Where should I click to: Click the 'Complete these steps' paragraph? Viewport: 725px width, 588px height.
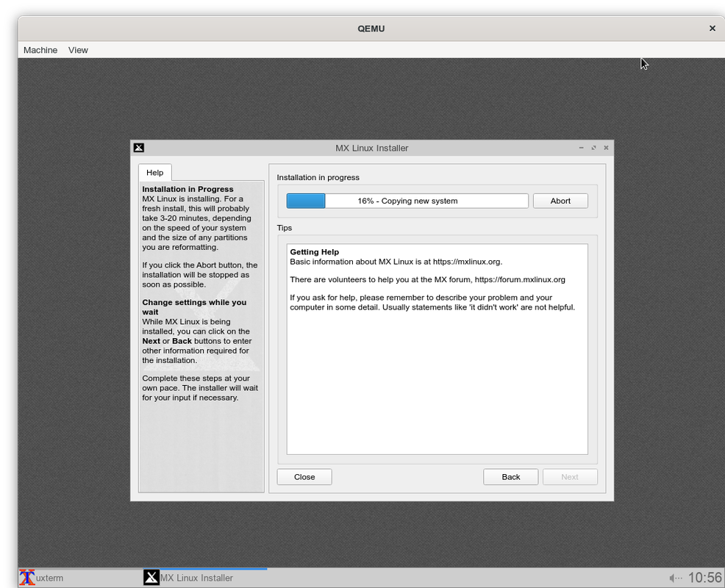200,388
